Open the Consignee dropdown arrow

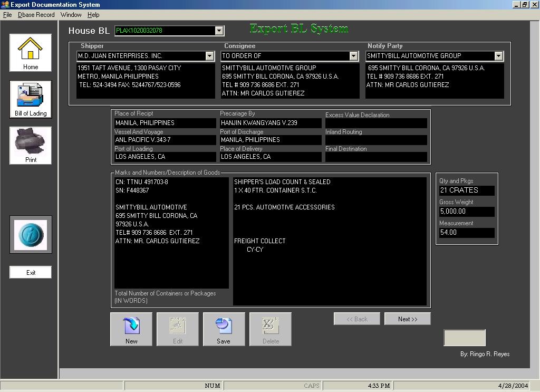point(353,56)
